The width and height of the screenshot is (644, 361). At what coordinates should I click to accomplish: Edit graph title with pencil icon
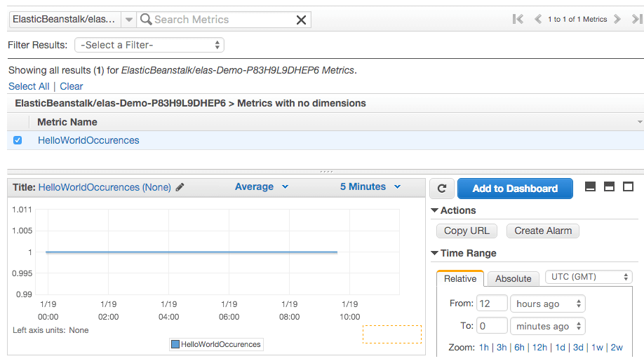click(180, 187)
